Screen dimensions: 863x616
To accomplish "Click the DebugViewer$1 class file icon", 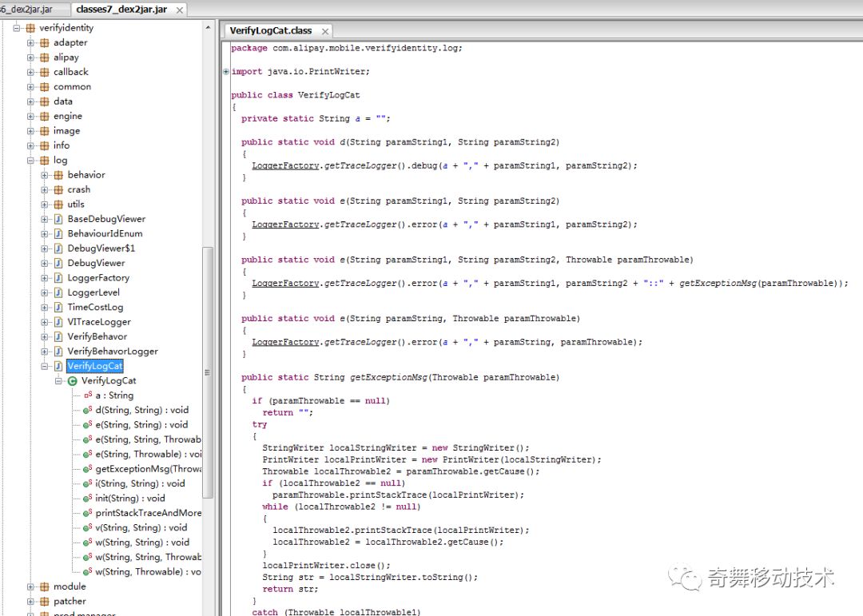I will (x=58, y=248).
